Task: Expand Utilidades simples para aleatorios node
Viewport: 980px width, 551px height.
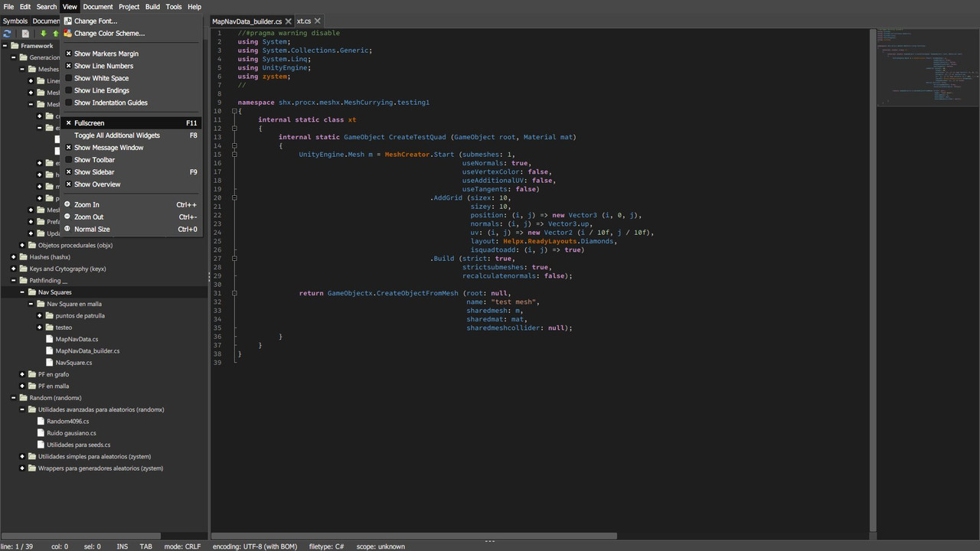Action: coord(22,456)
